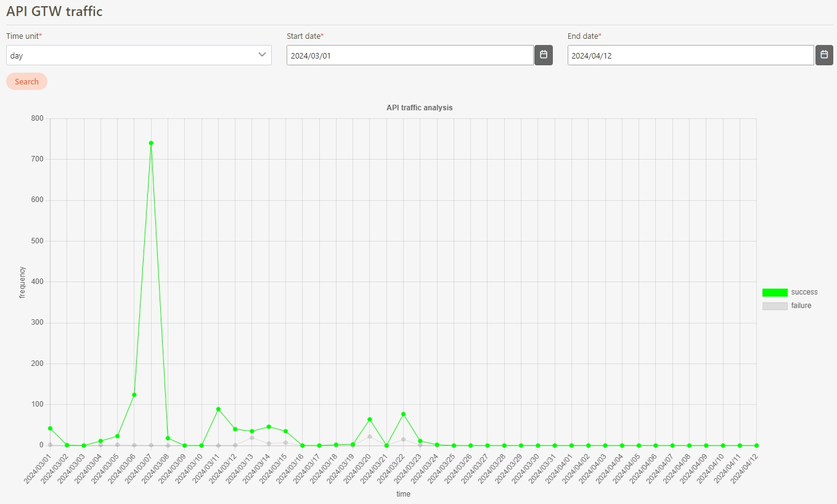The width and height of the screenshot is (837, 504).
Task: Select the success point on 2024/03/11
Action: coord(218,409)
